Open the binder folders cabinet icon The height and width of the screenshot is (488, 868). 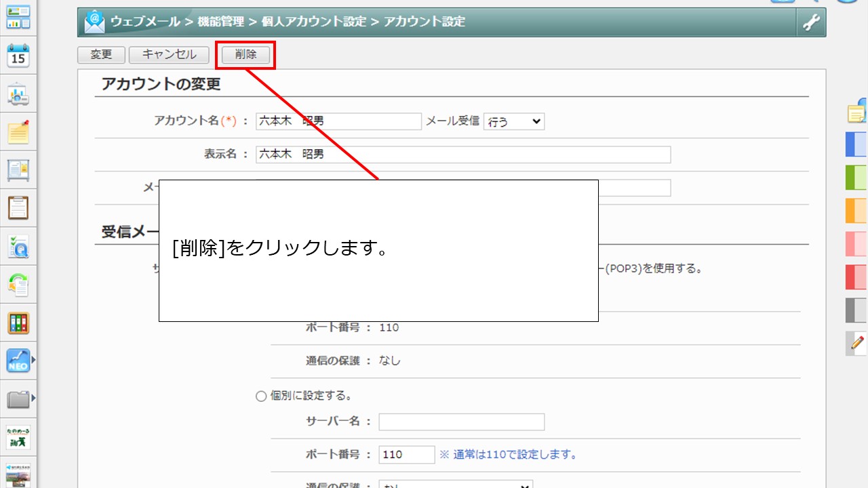(x=18, y=323)
